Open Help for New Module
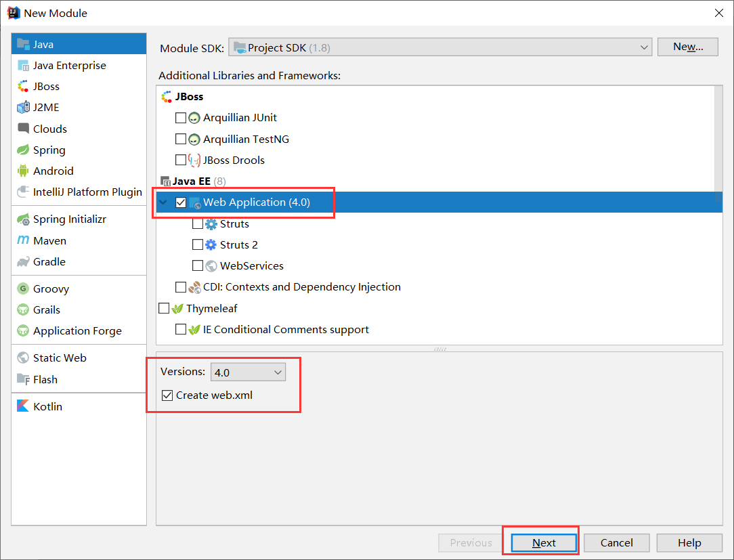The image size is (734, 560). pyautogui.click(x=689, y=542)
